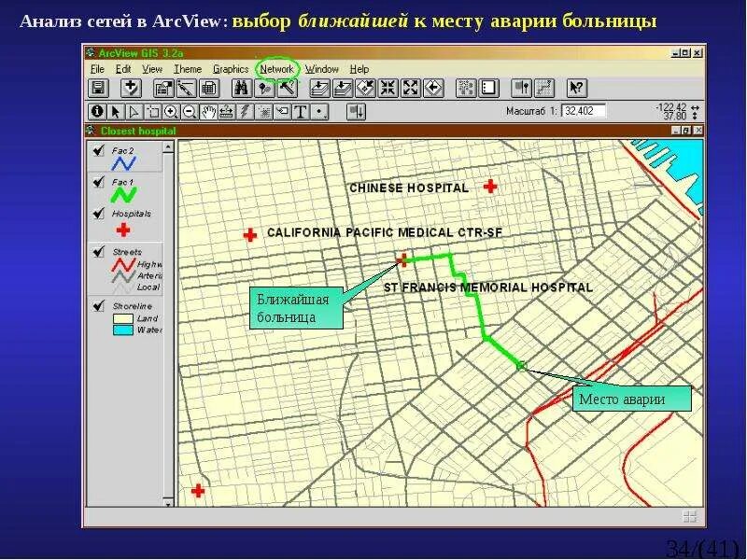Select the Fac 1 green line symbol
The width and height of the screenshot is (747, 560).
(x=123, y=195)
